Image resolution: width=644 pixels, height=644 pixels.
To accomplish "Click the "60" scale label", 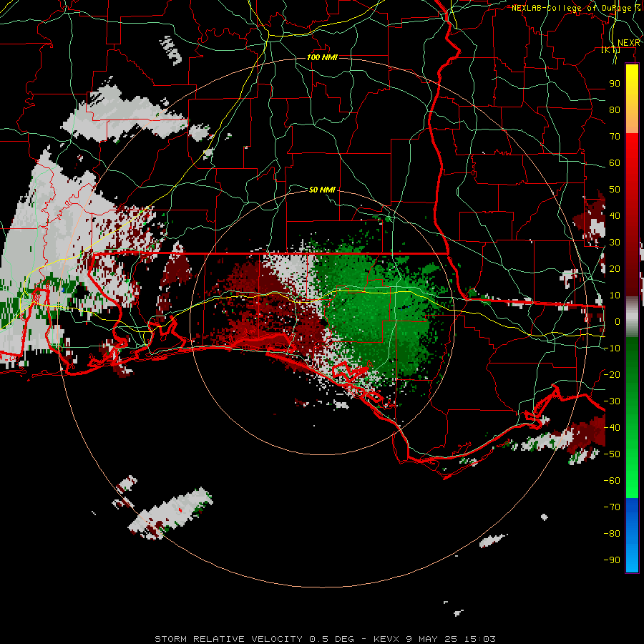I will coord(615,162).
